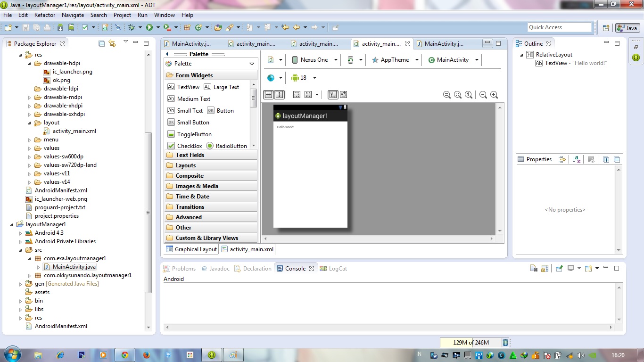644x362 pixels.
Task: Click the Open Type toolbar icon
Action: tap(218, 27)
